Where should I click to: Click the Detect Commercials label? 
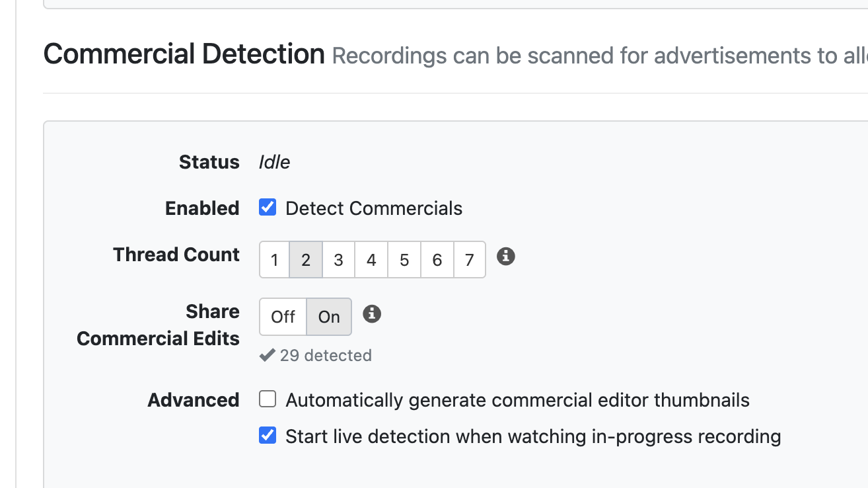[373, 208]
